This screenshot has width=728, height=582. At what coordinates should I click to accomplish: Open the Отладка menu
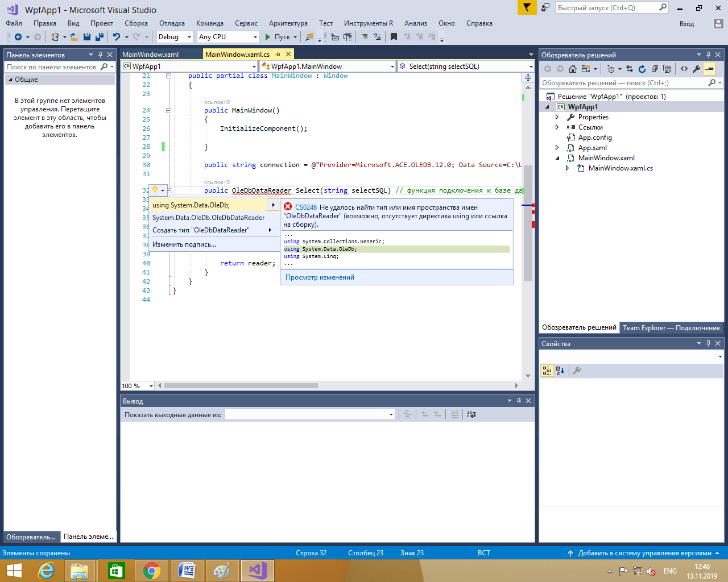[x=172, y=23]
